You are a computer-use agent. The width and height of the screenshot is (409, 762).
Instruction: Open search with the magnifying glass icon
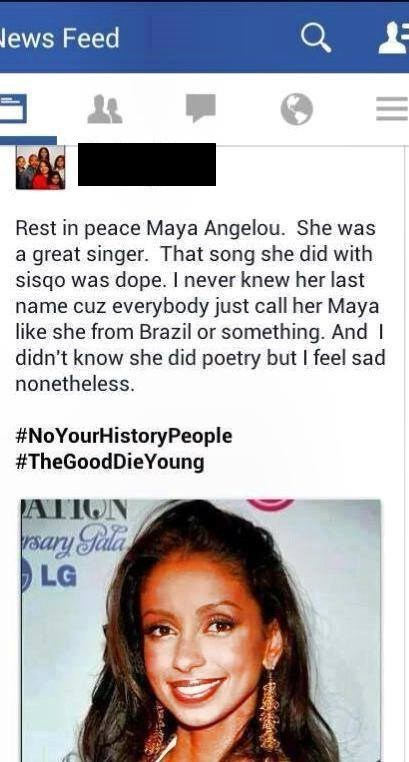click(316, 38)
